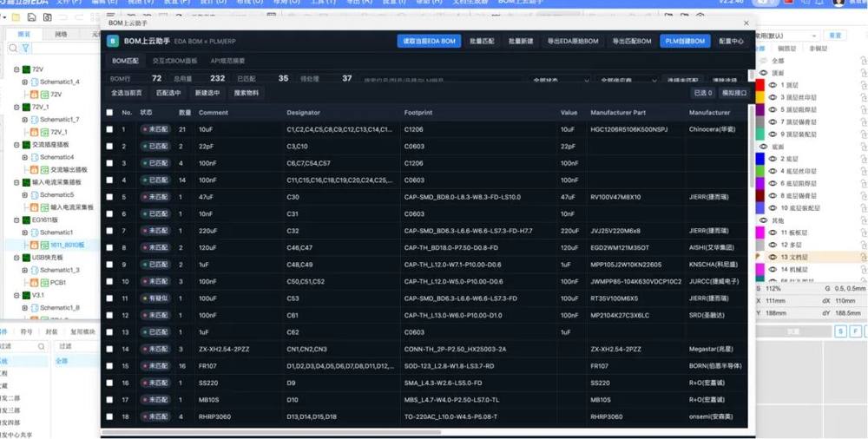
Task: Open the second filter dropdown beside 全部状态
Action: click(628, 81)
